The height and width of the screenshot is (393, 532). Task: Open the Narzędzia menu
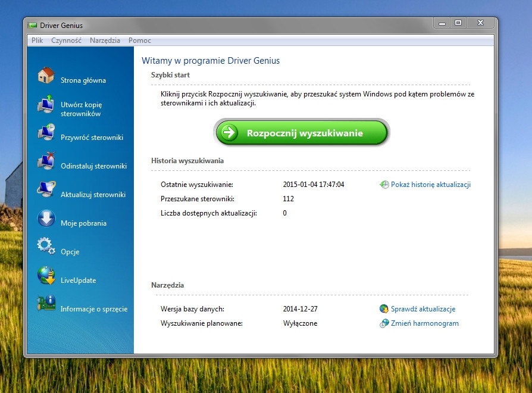click(105, 40)
